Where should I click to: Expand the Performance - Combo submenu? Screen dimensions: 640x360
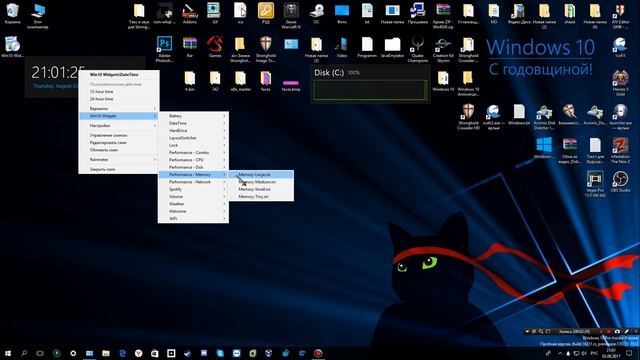coord(193,153)
